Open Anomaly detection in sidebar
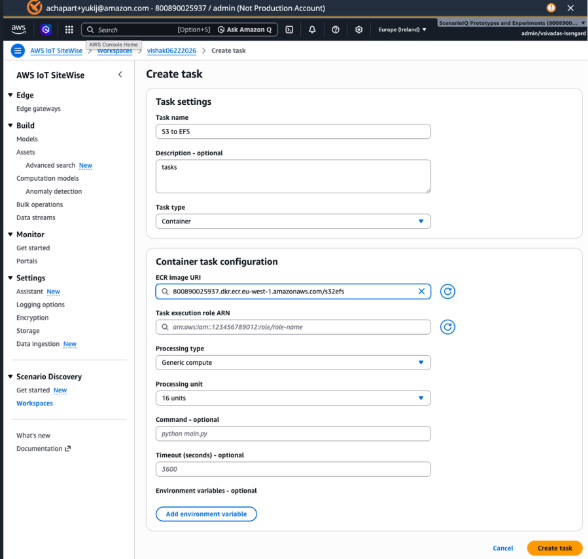Viewport: 588px width, 559px height. [x=54, y=192]
